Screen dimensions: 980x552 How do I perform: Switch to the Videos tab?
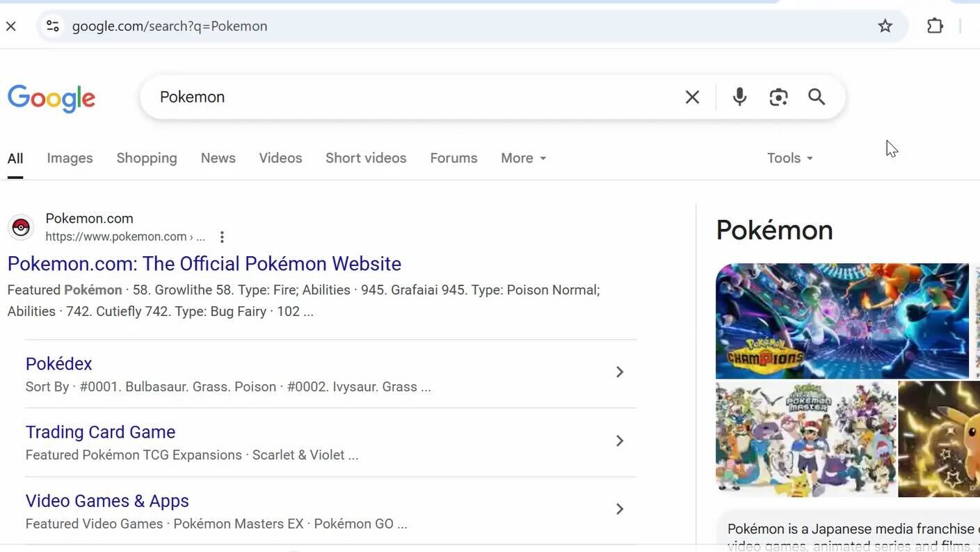[280, 158]
